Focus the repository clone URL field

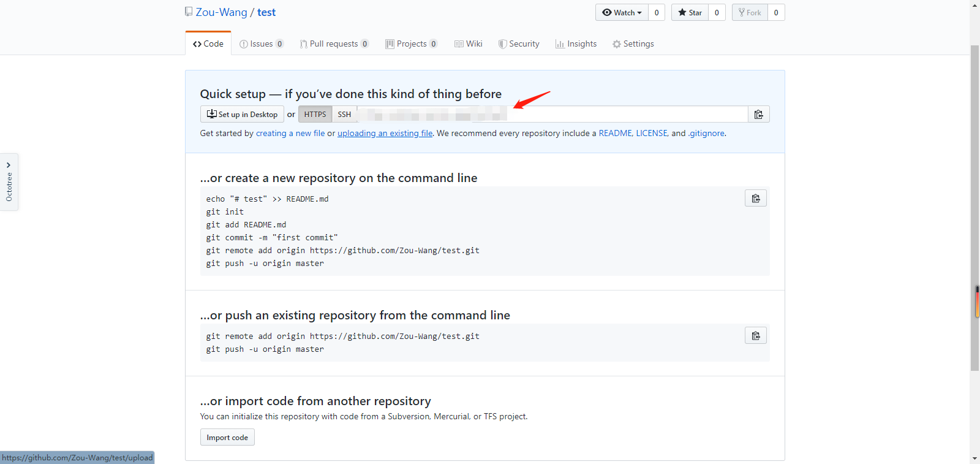pos(552,114)
